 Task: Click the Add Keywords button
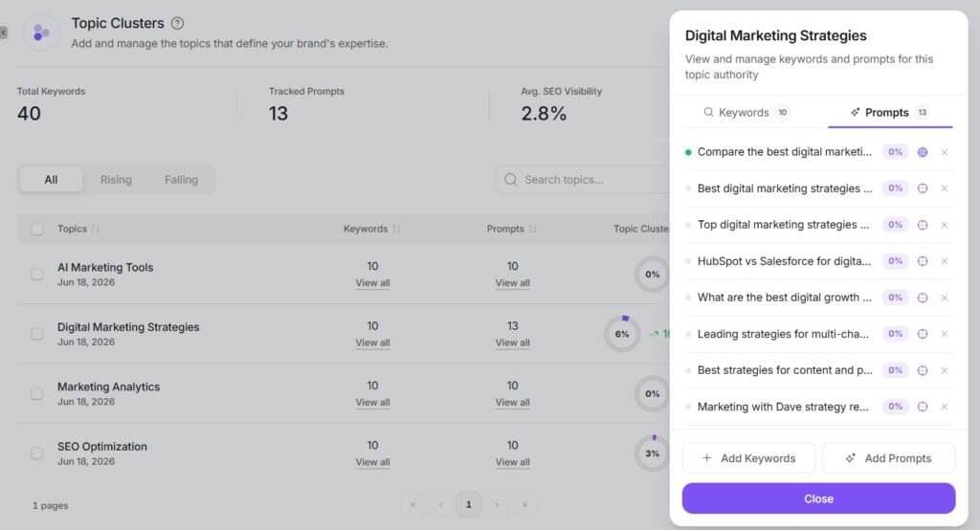(748, 458)
